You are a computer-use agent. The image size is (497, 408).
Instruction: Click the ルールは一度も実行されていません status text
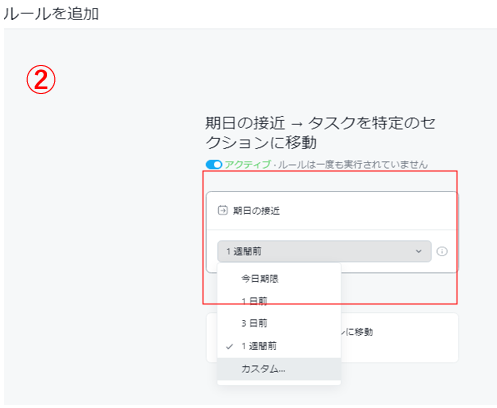click(353, 165)
